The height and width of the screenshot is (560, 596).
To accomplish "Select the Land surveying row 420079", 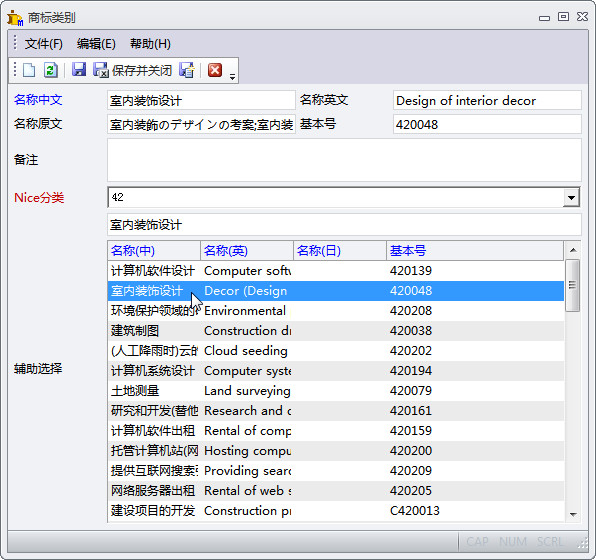I will tap(336, 391).
